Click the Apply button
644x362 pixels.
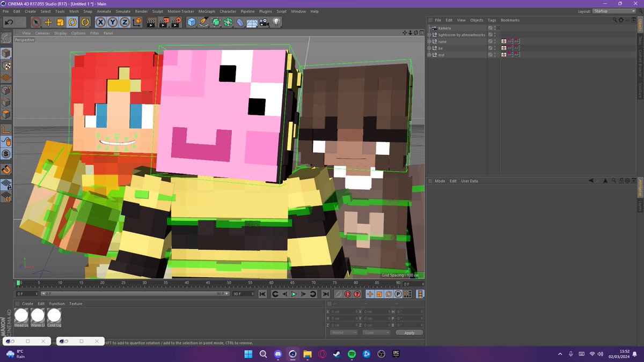pos(409,333)
